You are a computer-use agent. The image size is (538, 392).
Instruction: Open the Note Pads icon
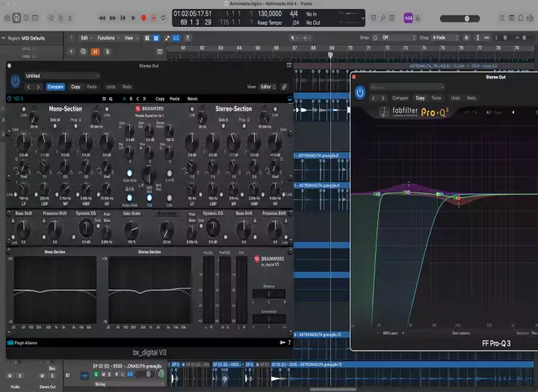coord(511,18)
